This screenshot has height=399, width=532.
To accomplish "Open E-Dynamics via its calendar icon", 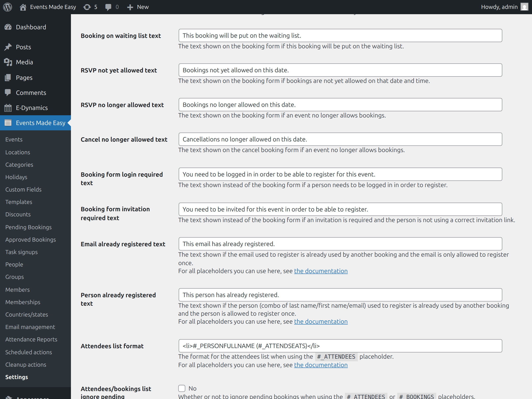I will [x=8, y=108].
